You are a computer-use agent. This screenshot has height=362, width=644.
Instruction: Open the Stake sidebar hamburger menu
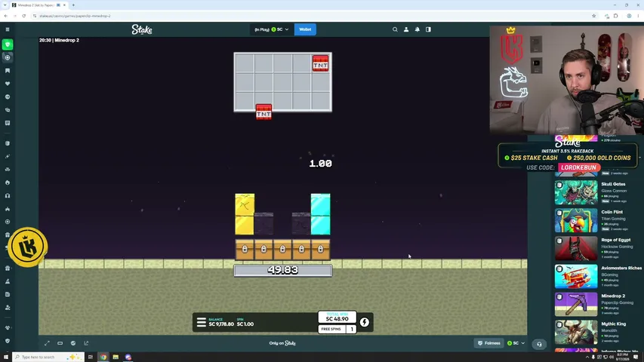8,29
